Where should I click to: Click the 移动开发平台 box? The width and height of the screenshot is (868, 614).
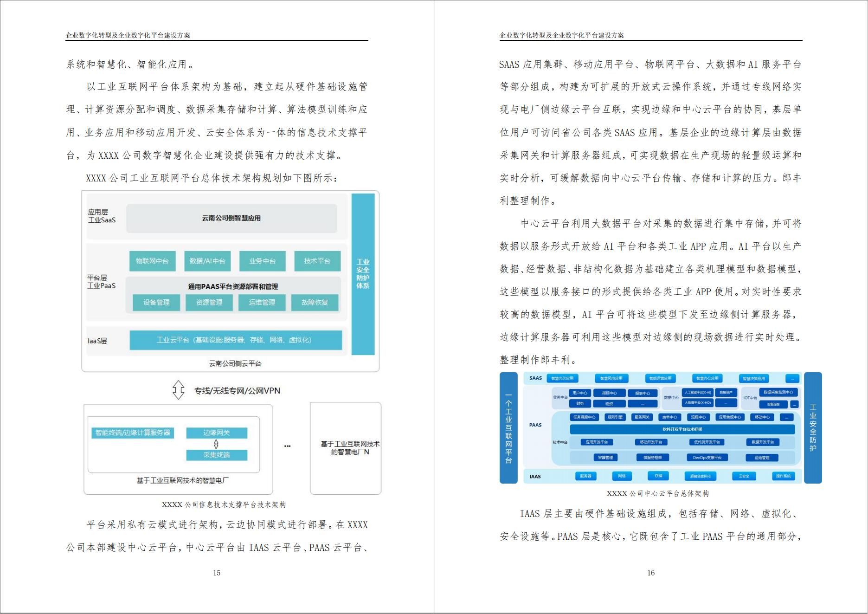651,442
